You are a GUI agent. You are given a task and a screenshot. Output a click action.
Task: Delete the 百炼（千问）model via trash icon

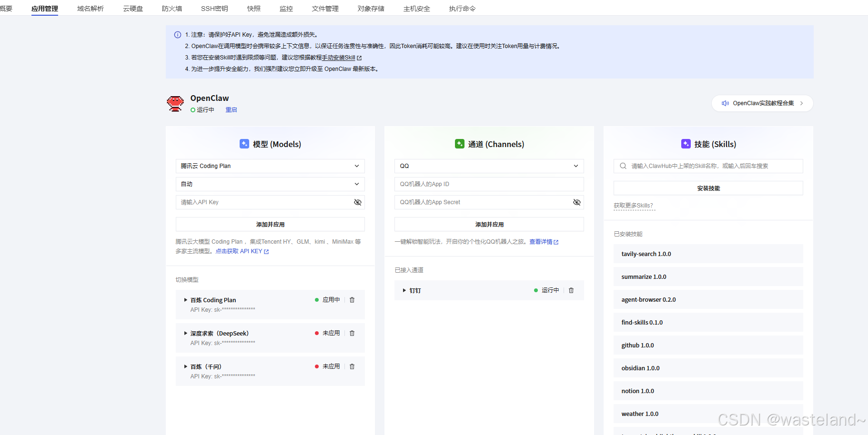tap(352, 366)
